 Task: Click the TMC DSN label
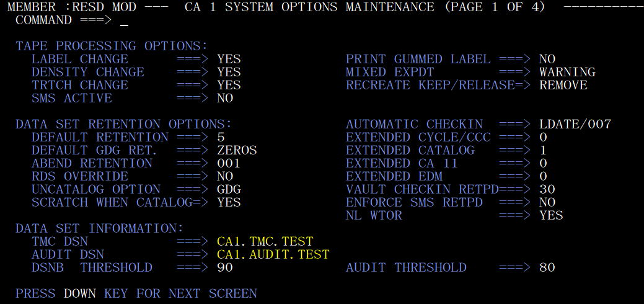pyautogui.click(x=60, y=241)
